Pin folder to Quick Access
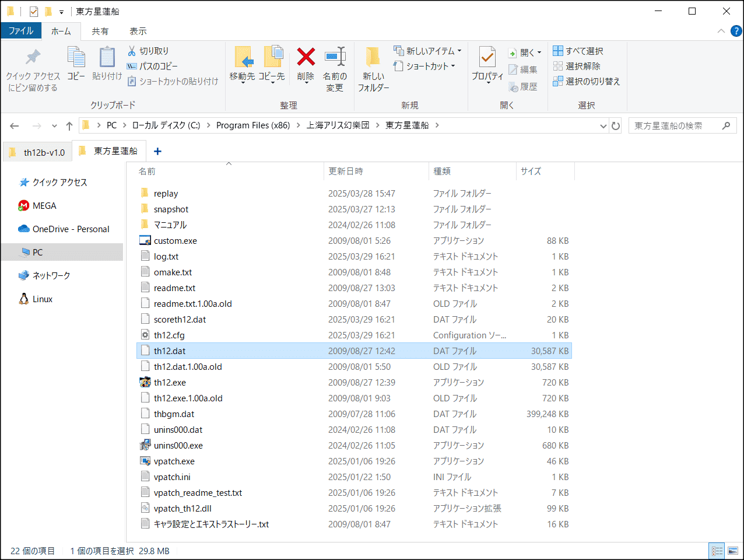The image size is (744, 560). pyautogui.click(x=33, y=70)
